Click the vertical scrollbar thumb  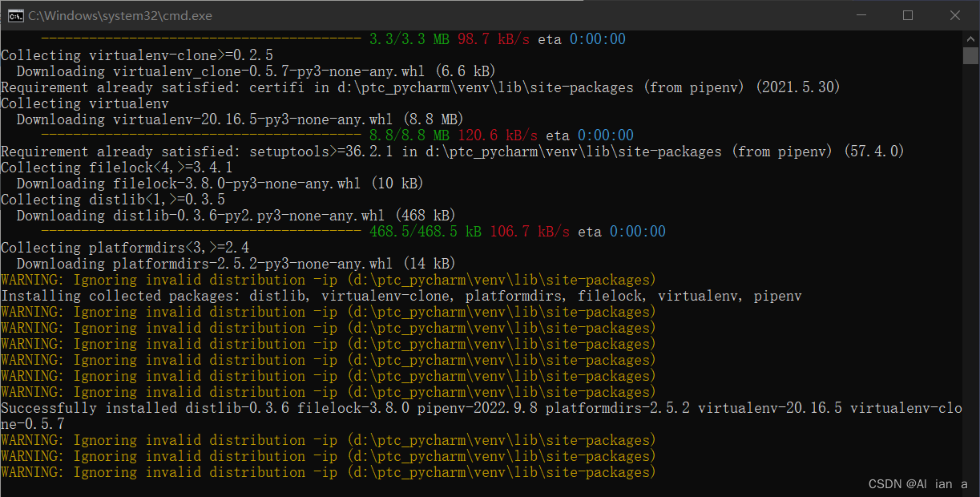tap(970, 55)
